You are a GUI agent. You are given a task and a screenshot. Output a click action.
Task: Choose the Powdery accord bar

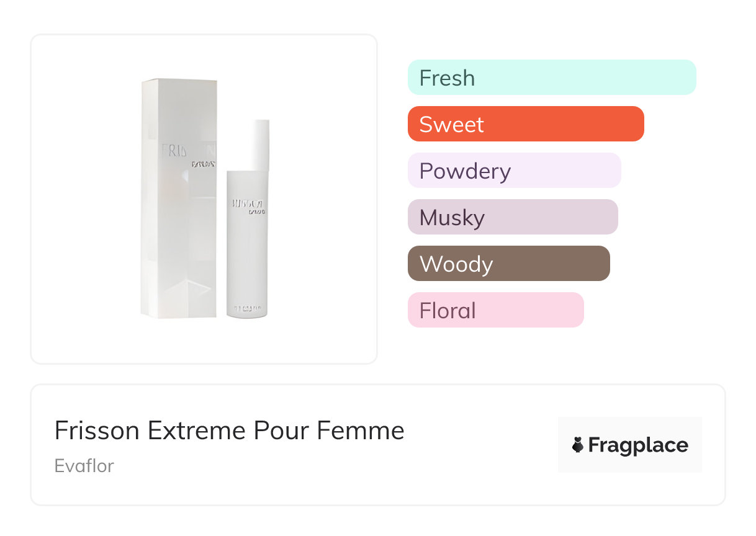pos(514,171)
